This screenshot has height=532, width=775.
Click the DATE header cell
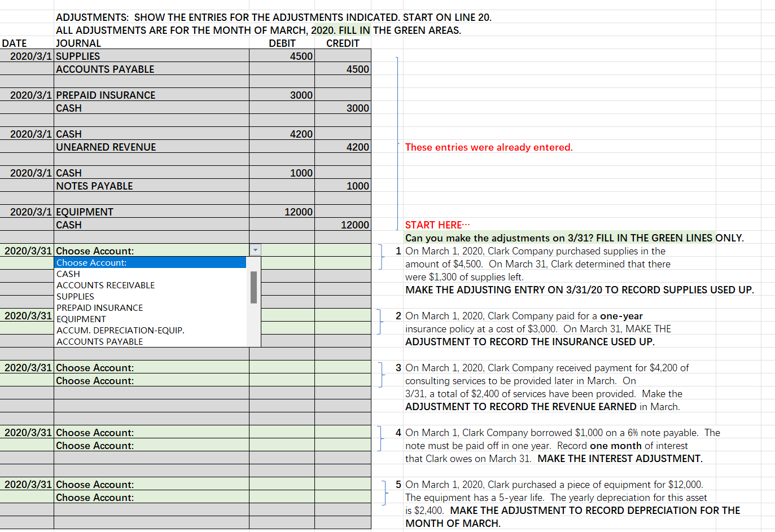tap(15, 43)
